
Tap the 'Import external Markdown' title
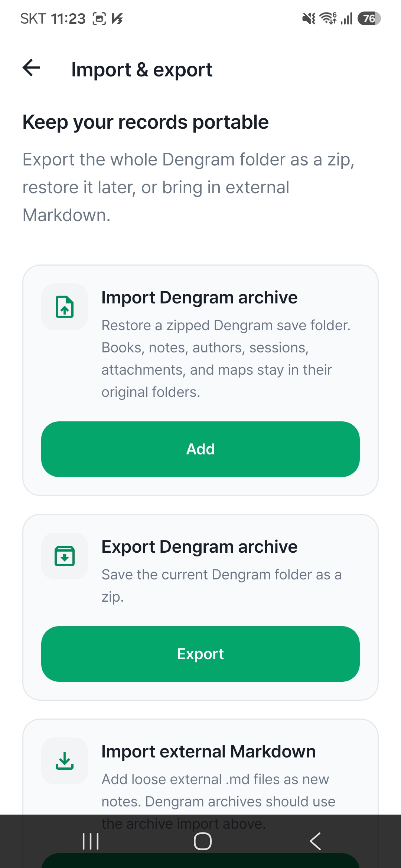209,752
